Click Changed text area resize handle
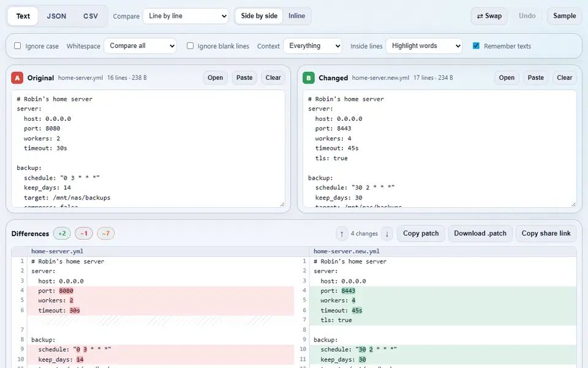 tap(573, 204)
